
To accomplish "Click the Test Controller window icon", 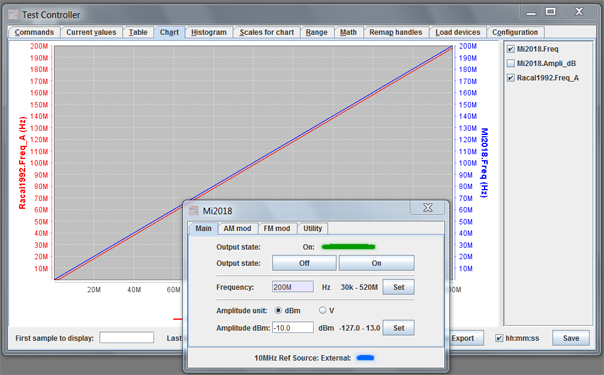I will click(x=13, y=15).
